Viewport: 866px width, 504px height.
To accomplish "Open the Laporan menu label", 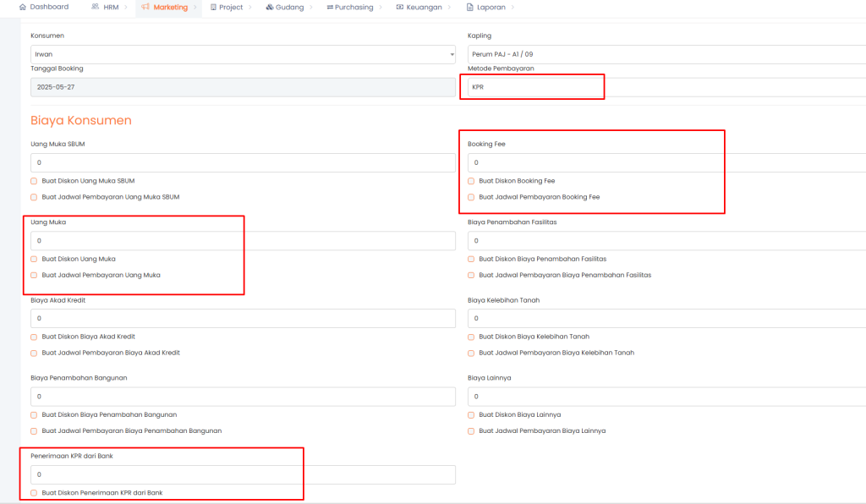I will click(493, 7).
